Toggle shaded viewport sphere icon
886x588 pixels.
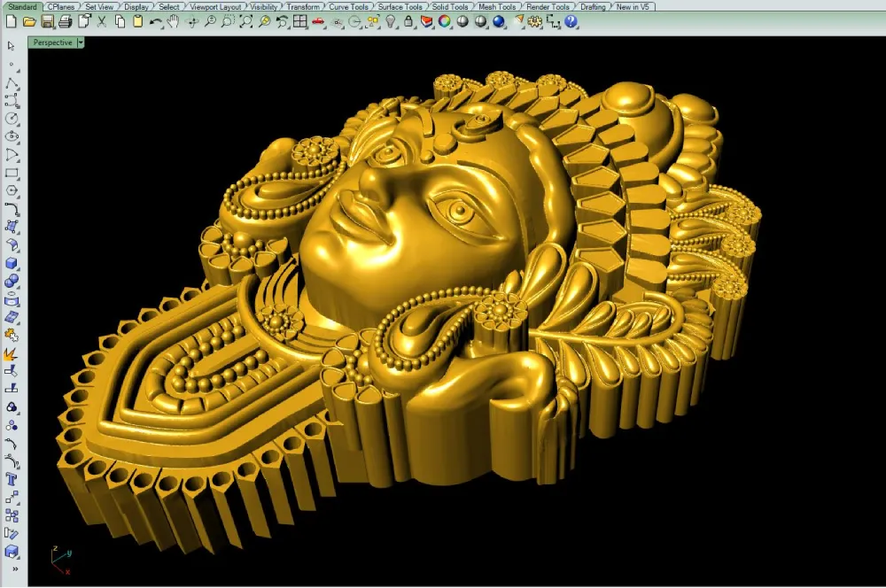coord(462,22)
